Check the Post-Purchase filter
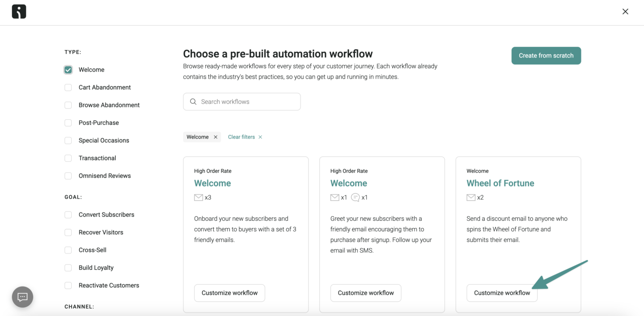Viewport: 644px width, 316px height. (68, 123)
